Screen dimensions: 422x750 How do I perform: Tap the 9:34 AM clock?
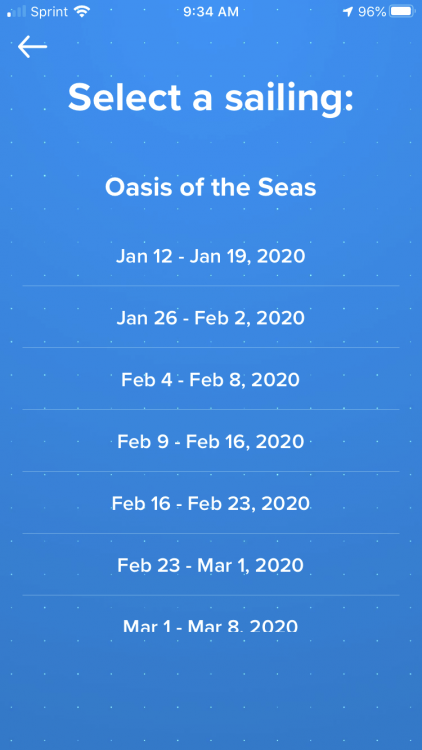click(x=211, y=12)
